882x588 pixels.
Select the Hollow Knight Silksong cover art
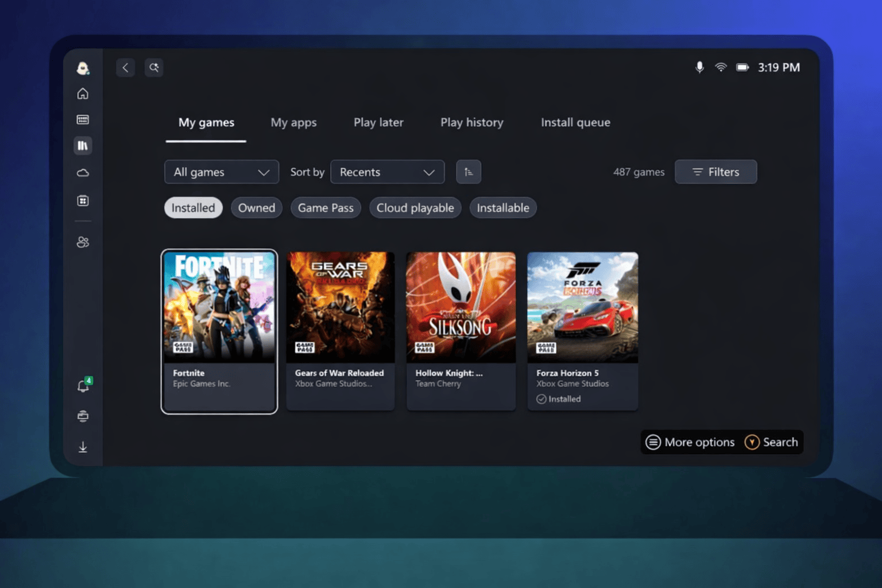[461, 307]
